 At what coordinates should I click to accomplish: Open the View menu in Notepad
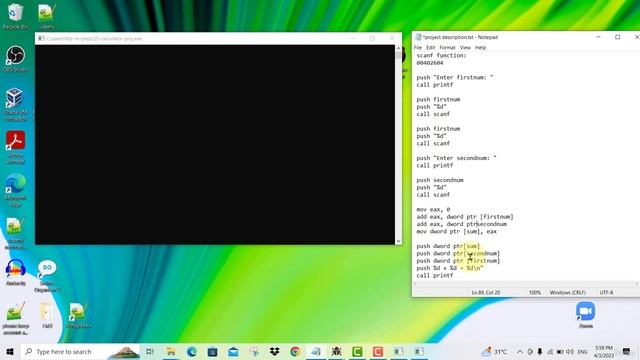465,47
